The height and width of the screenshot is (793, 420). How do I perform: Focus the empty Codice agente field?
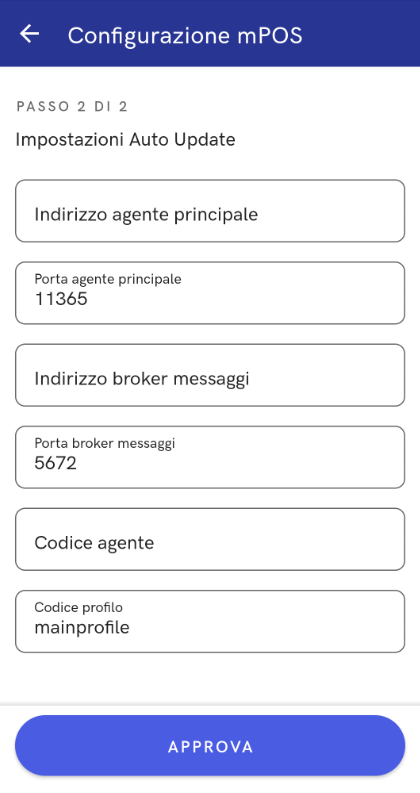pos(210,539)
